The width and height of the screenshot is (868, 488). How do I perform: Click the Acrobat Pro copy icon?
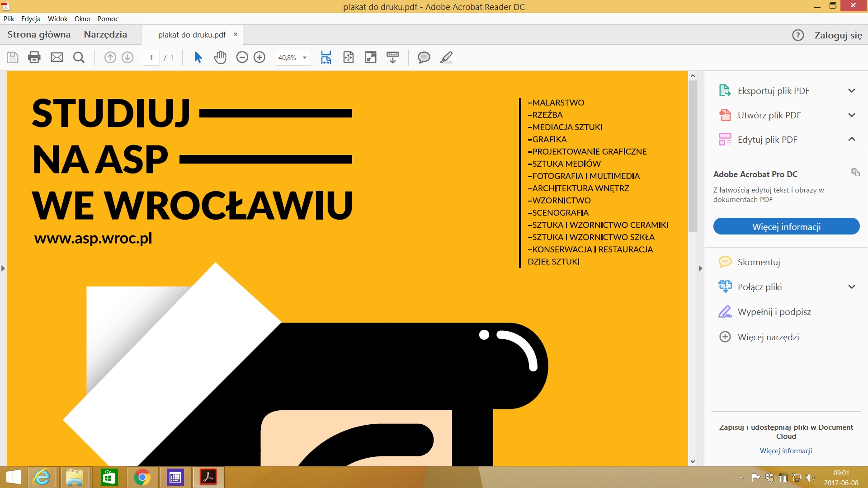coord(855,172)
